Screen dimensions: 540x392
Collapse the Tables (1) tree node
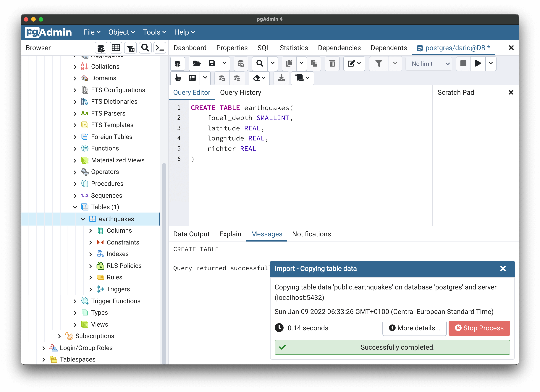[x=75, y=207]
